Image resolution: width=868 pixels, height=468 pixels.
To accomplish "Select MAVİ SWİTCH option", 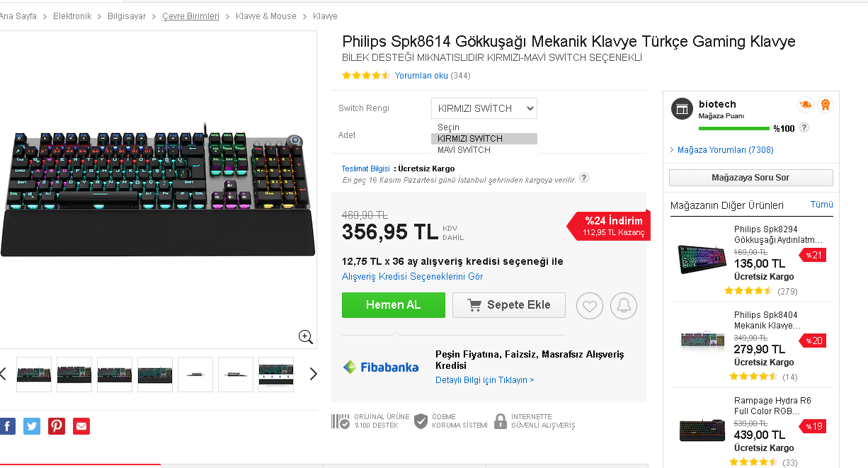I will pyautogui.click(x=464, y=150).
